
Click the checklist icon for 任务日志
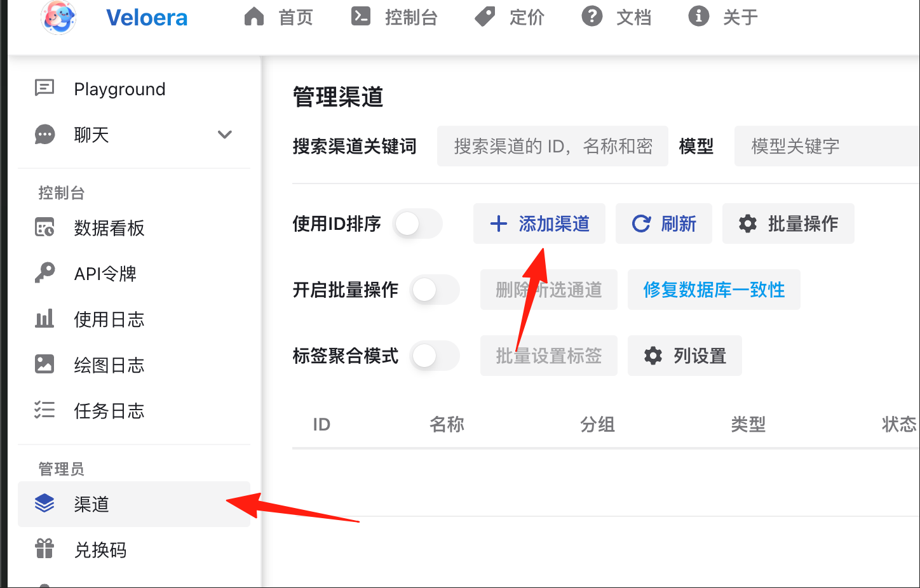[44, 410]
